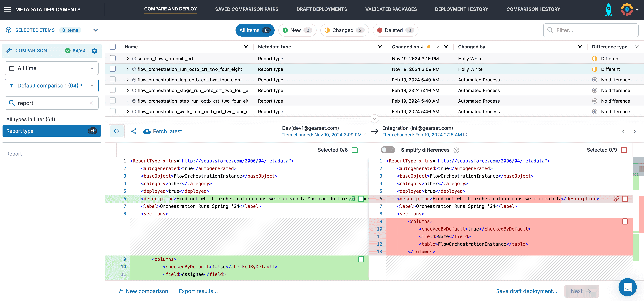Switch to Deployment History tab

461,9
